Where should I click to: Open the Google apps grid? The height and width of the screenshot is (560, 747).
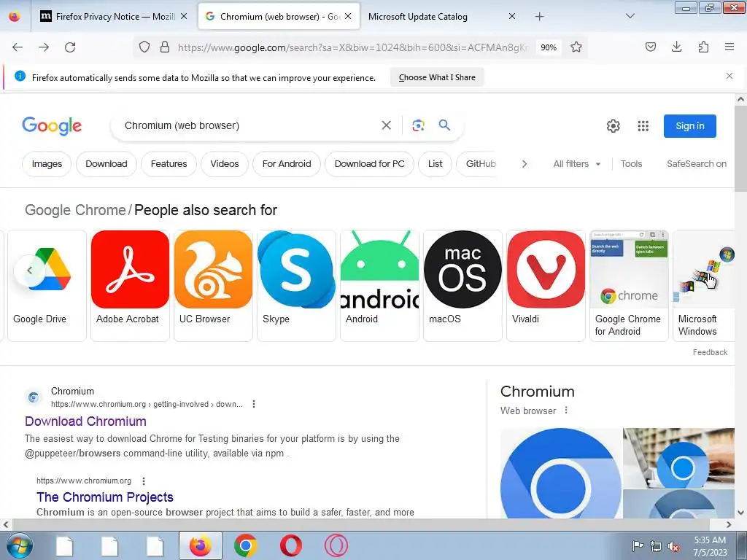pos(643,125)
